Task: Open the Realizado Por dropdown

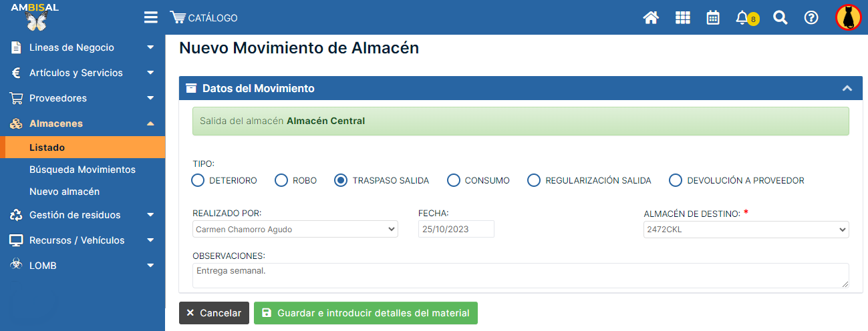Action: click(x=295, y=230)
